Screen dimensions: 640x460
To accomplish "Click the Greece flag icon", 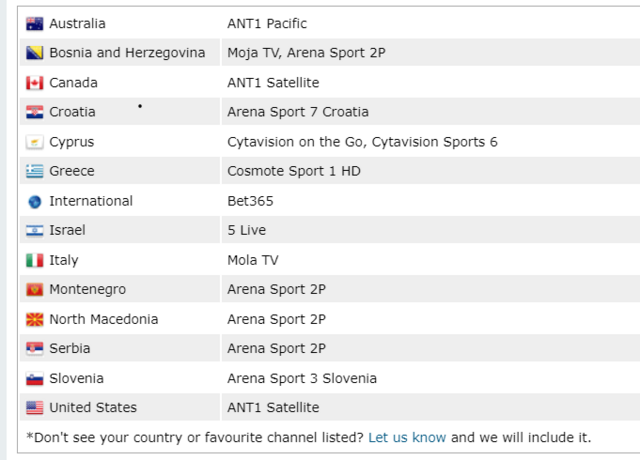I will point(34,171).
